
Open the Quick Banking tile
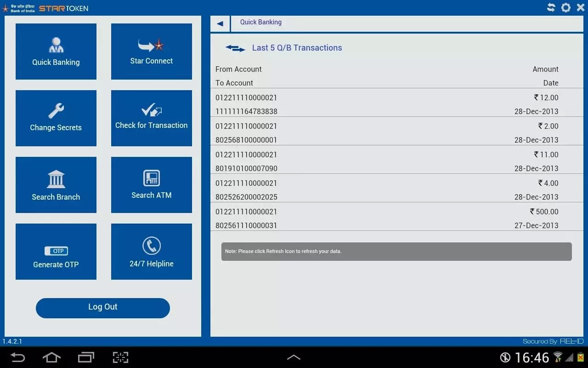[56, 52]
